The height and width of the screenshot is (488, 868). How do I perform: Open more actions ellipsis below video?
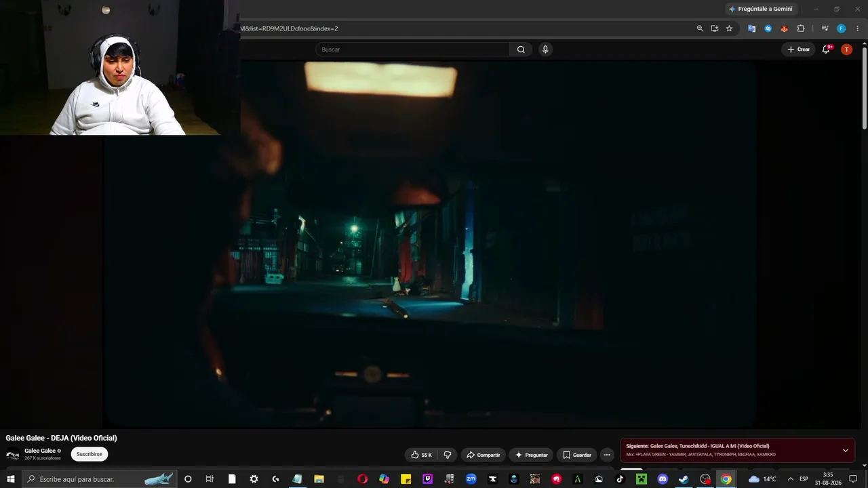click(607, 455)
